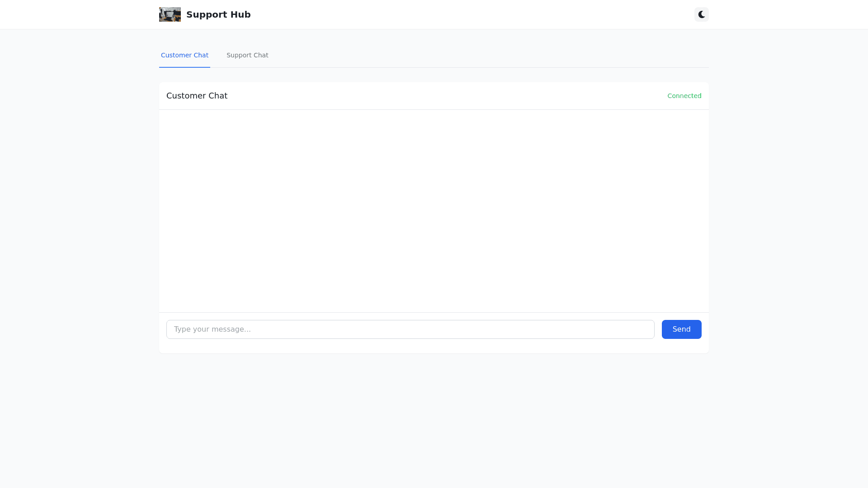Open the header thumbnail picture beside Support Hub

pyautogui.click(x=170, y=14)
